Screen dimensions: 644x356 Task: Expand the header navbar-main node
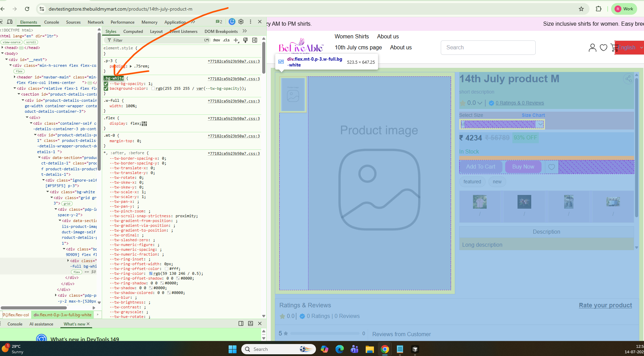point(15,77)
